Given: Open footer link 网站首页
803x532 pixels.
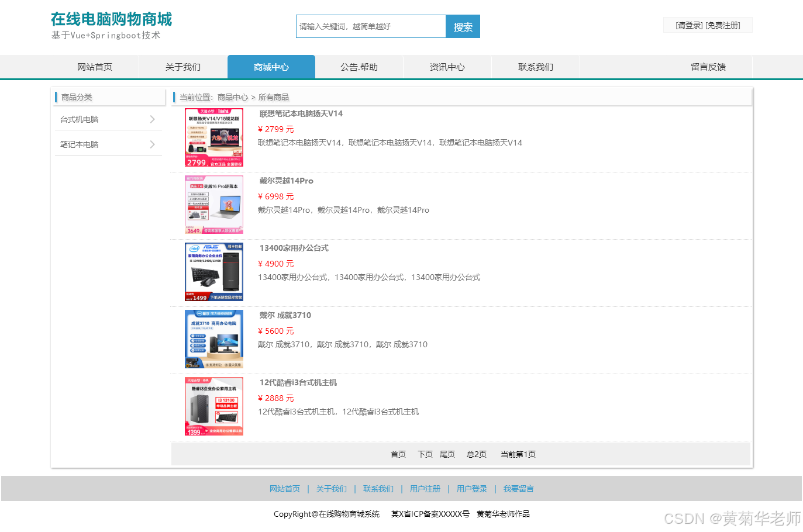Looking at the screenshot, I should click(x=285, y=489).
